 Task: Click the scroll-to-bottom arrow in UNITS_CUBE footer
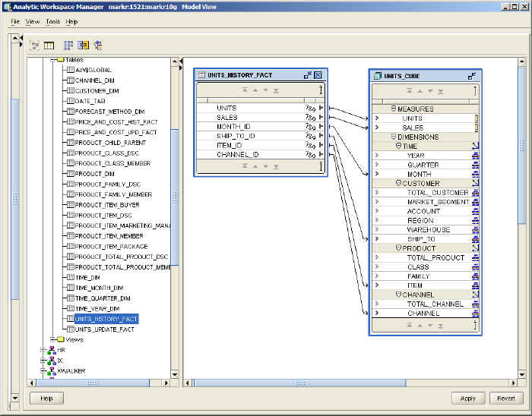(x=440, y=326)
